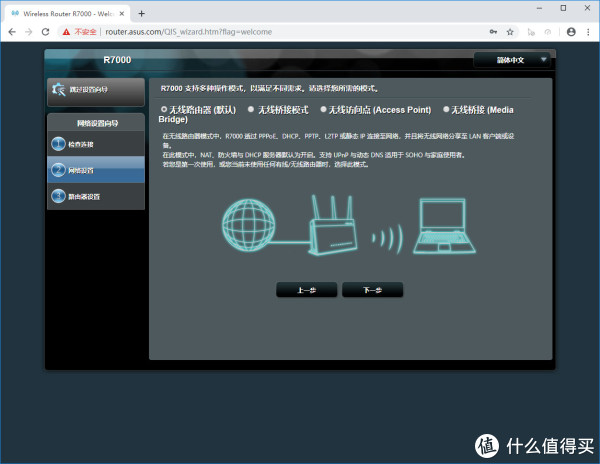
Task: Click the number 1 step circle icon
Action: [58, 144]
